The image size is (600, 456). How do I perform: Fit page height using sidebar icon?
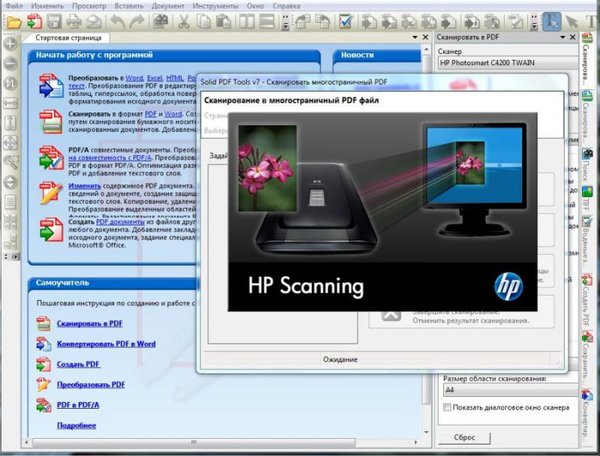pos(11,122)
